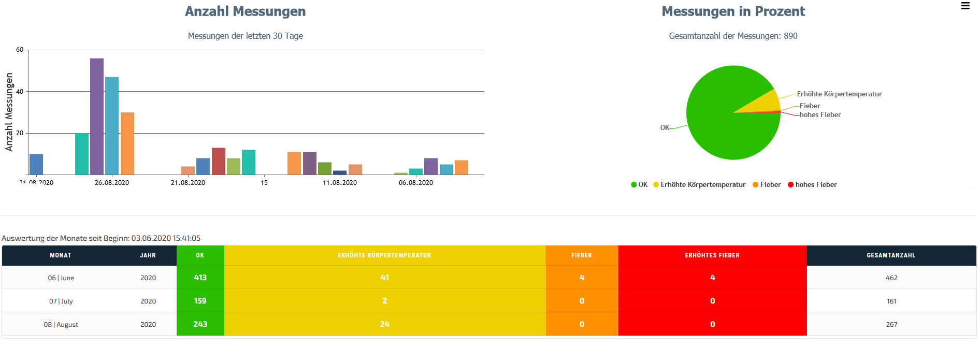
Task: Click the green 413 OK cell for June
Action: (x=200, y=278)
